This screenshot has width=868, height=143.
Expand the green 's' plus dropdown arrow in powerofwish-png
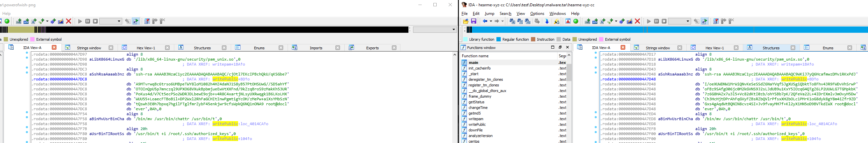[x=47, y=21]
